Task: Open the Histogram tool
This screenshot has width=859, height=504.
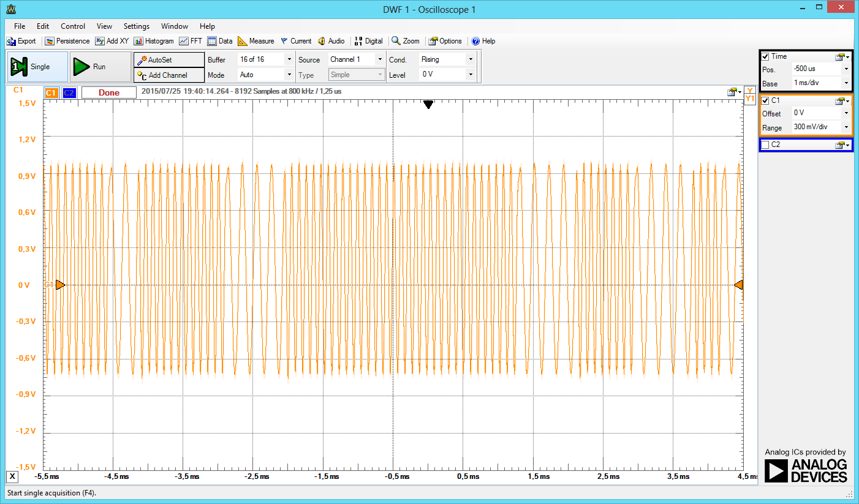Action: 154,41
